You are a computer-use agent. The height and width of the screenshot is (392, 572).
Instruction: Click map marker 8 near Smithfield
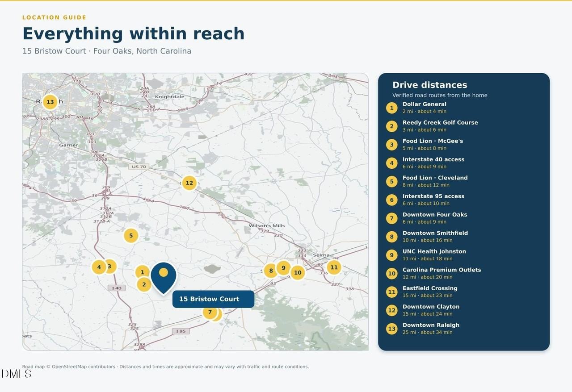[271, 271]
